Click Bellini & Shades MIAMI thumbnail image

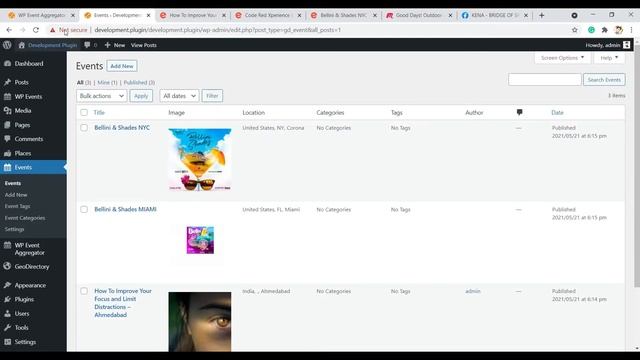click(x=200, y=240)
